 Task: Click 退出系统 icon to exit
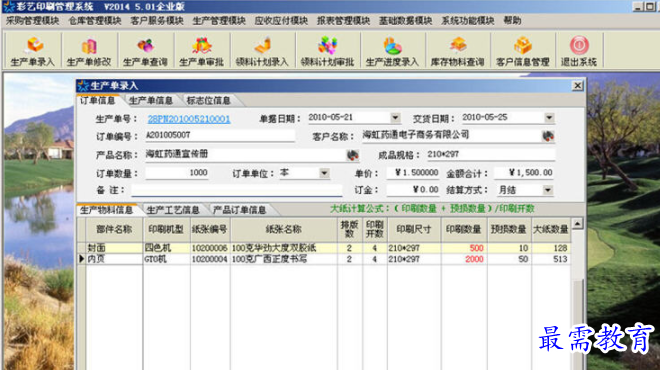click(x=579, y=51)
